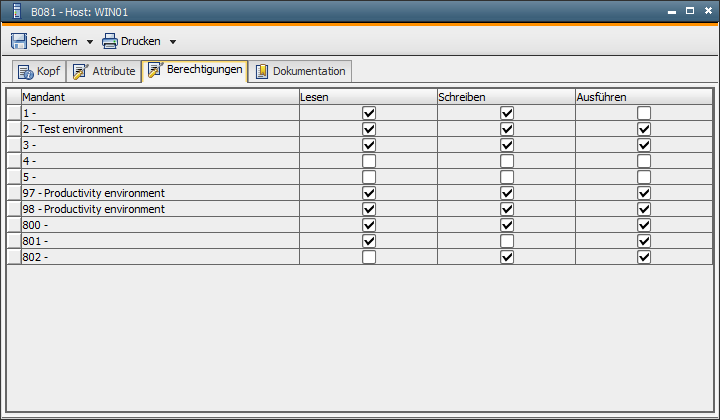Image resolution: width=720 pixels, height=420 pixels.
Task: Uncheck Ausführen for 2 - Test environment
Action: click(x=644, y=129)
